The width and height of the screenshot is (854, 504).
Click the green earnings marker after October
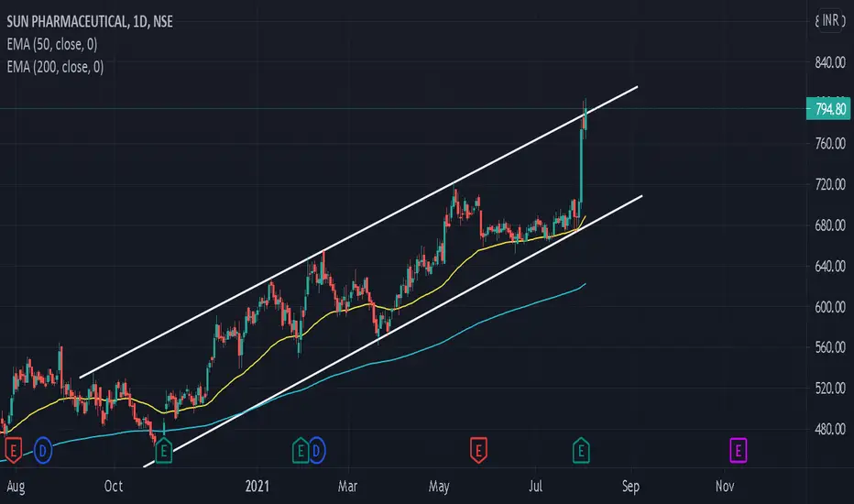(163, 451)
